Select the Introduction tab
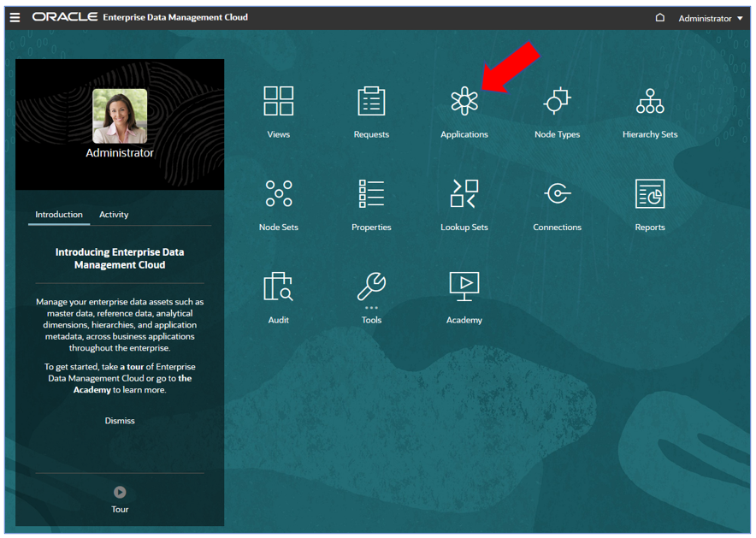756x538 pixels. (59, 215)
